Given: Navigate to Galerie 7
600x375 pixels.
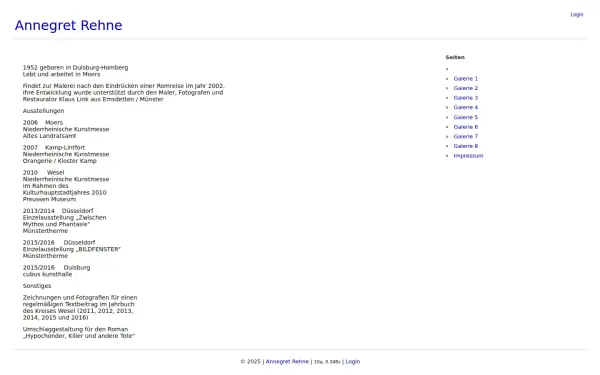Looking at the screenshot, I should coord(466,136).
